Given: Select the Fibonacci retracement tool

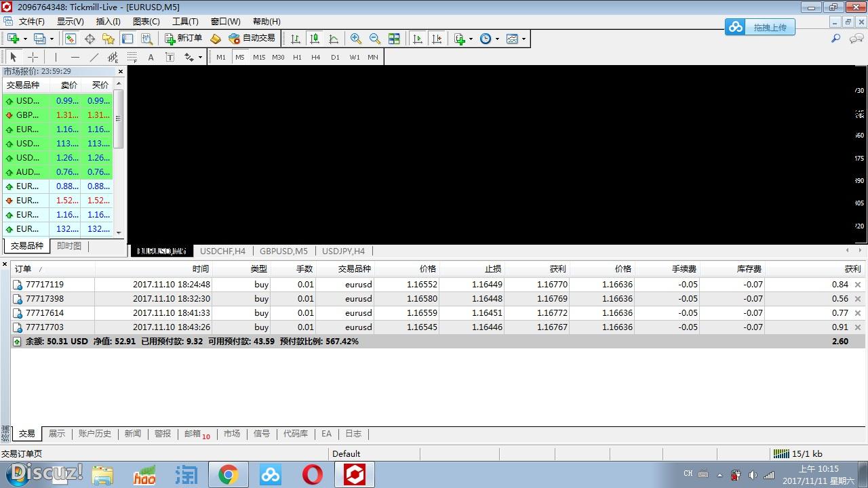Looking at the screenshot, I should (132, 57).
